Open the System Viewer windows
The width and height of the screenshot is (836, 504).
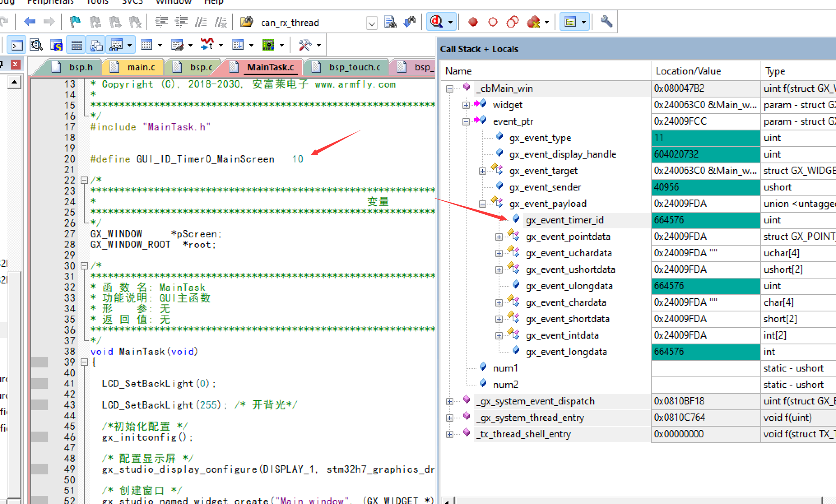pyautogui.click(x=268, y=45)
